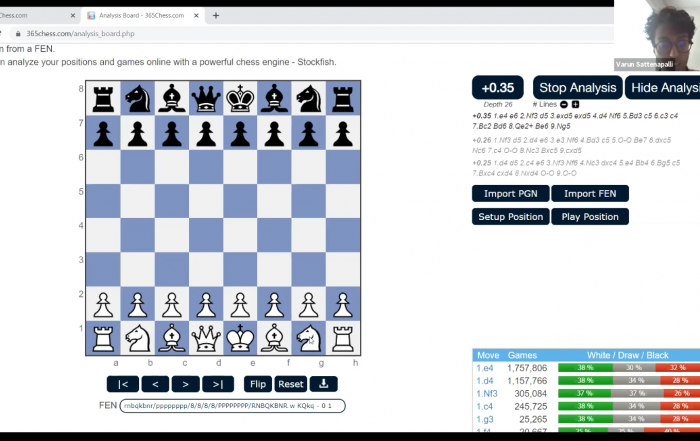Jump to the last move
700x441 pixels.
[x=218, y=384]
